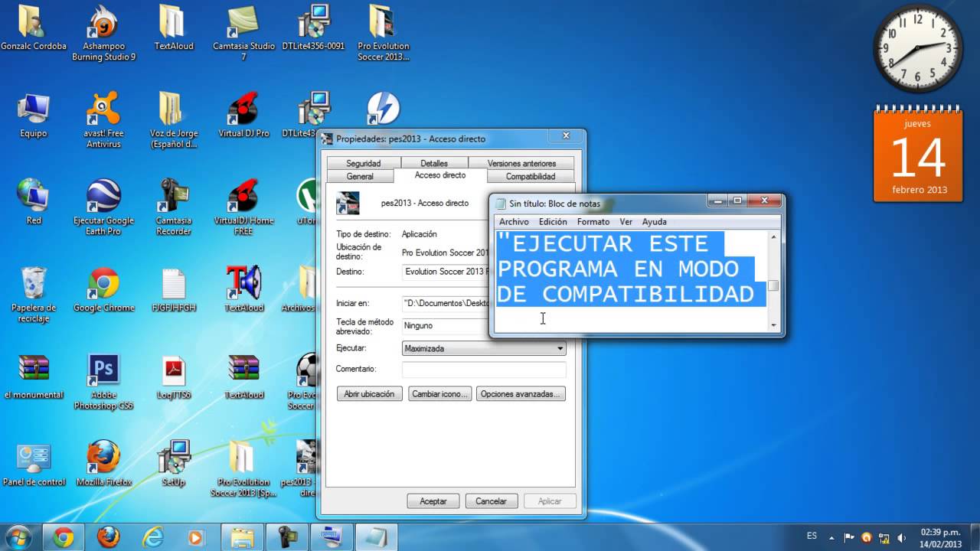Screen dimensions: 980x551
Task: Select the FJGFJHFGH text file
Action: click(174, 289)
